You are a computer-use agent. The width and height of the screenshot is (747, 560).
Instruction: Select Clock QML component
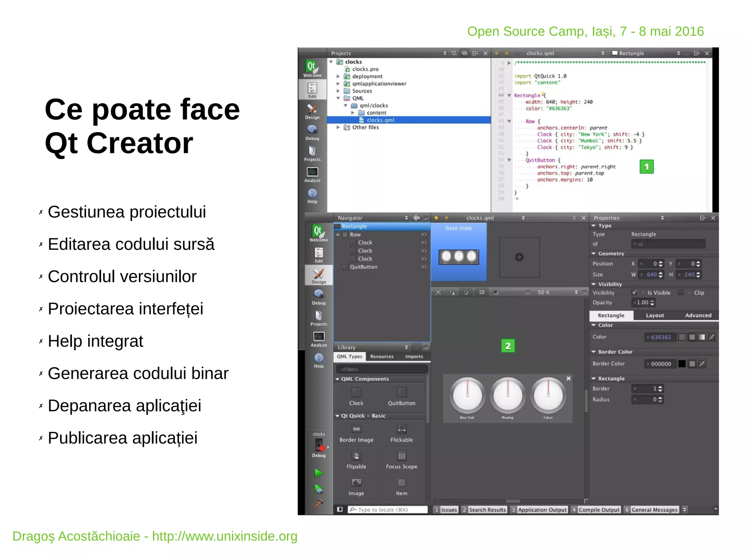356,397
